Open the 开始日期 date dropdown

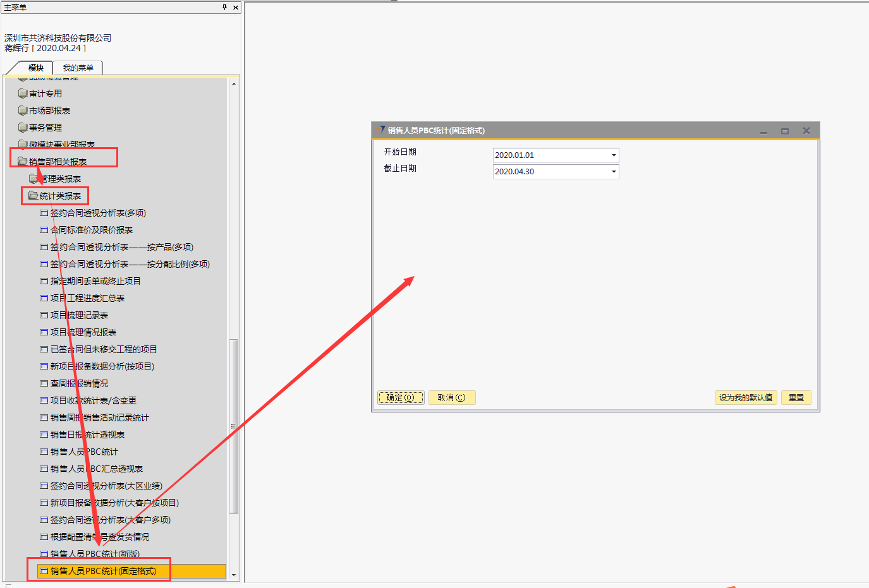(x=613, y=155)
